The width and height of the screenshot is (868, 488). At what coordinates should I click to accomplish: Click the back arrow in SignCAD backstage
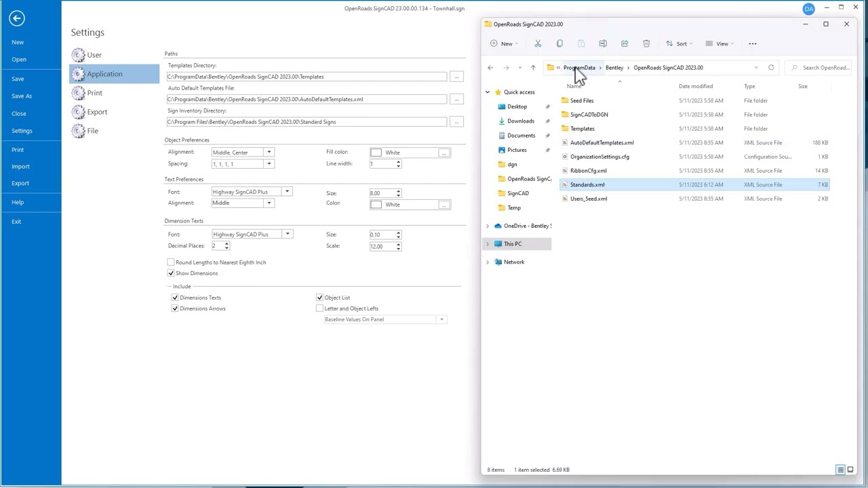click(x=17, y=18)
